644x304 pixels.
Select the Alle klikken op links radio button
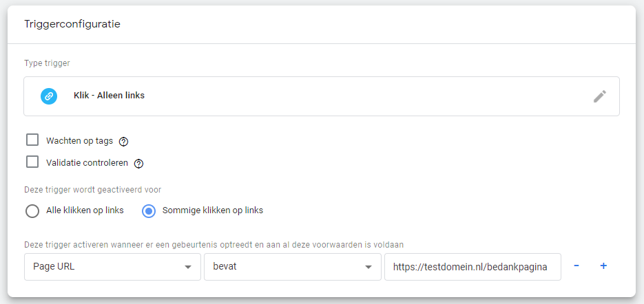tap(32, 211)
